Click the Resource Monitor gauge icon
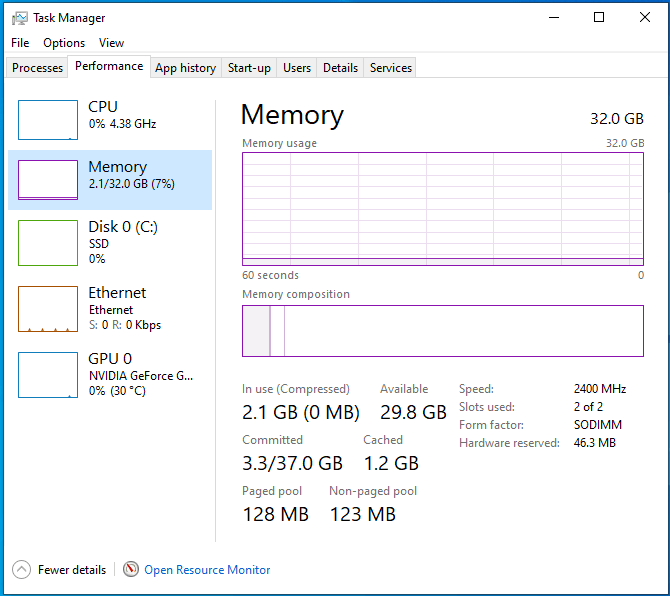This screenshot has width=670, height=596. pos(131,569)
